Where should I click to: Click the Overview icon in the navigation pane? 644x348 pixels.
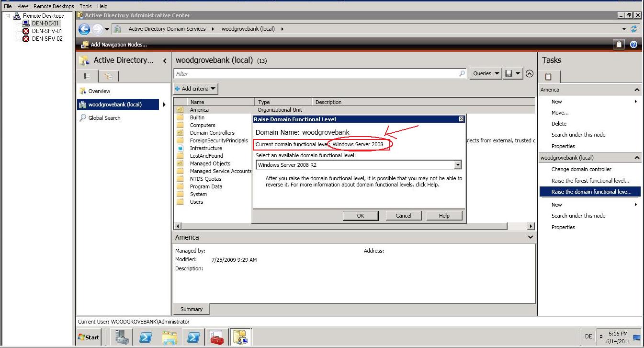(83, 91)
